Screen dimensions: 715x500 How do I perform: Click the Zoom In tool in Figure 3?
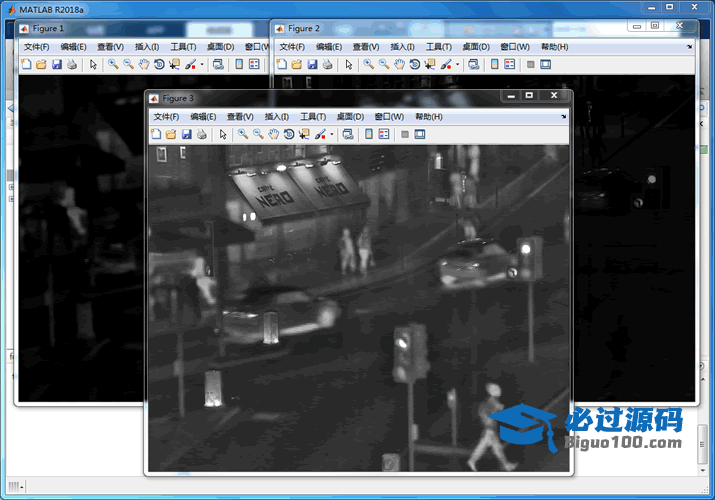[243, 134]
